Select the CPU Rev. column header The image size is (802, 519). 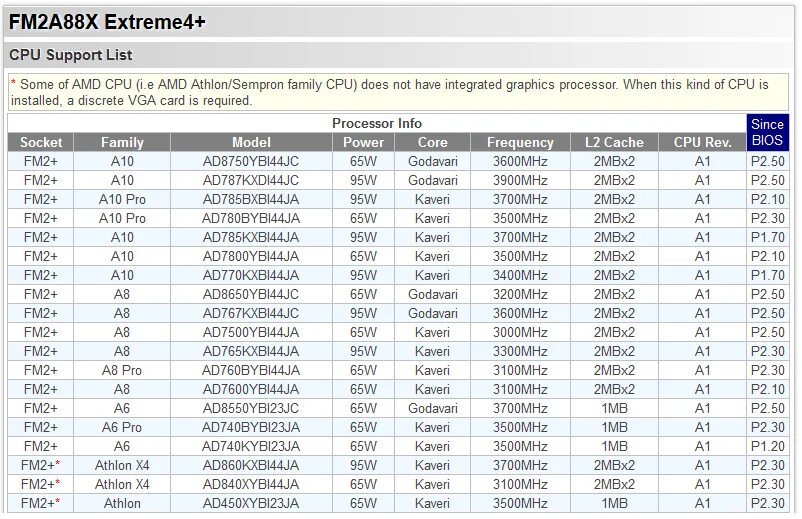702,142
